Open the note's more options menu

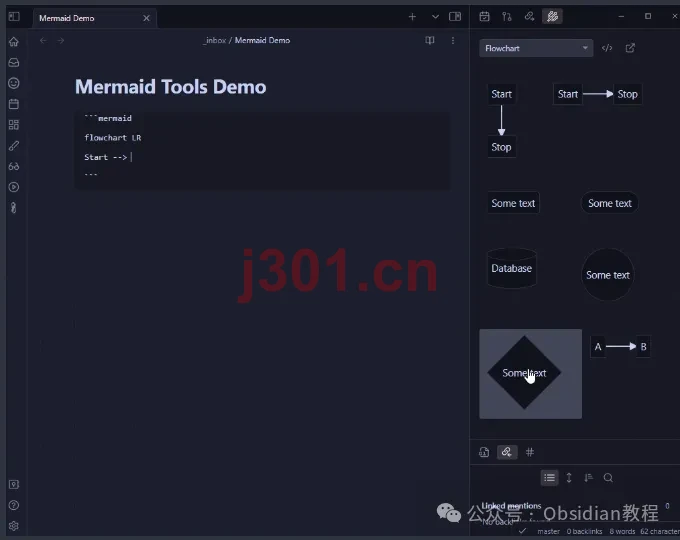(453, 40)
